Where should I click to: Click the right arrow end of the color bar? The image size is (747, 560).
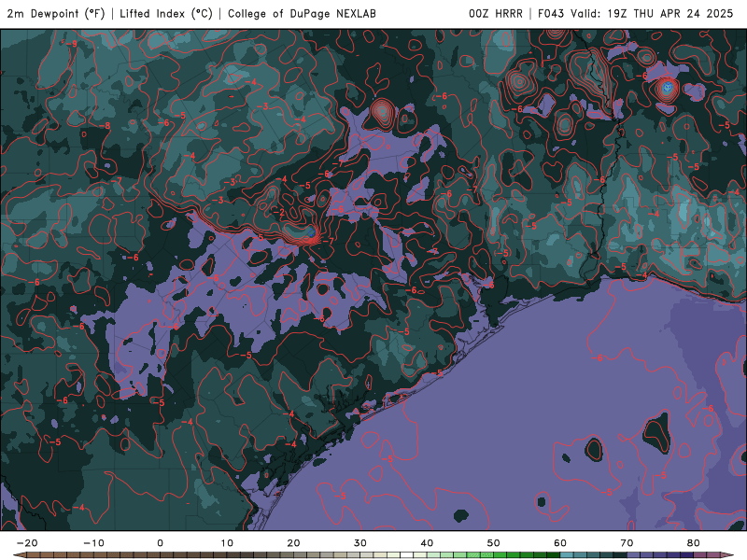727,555
